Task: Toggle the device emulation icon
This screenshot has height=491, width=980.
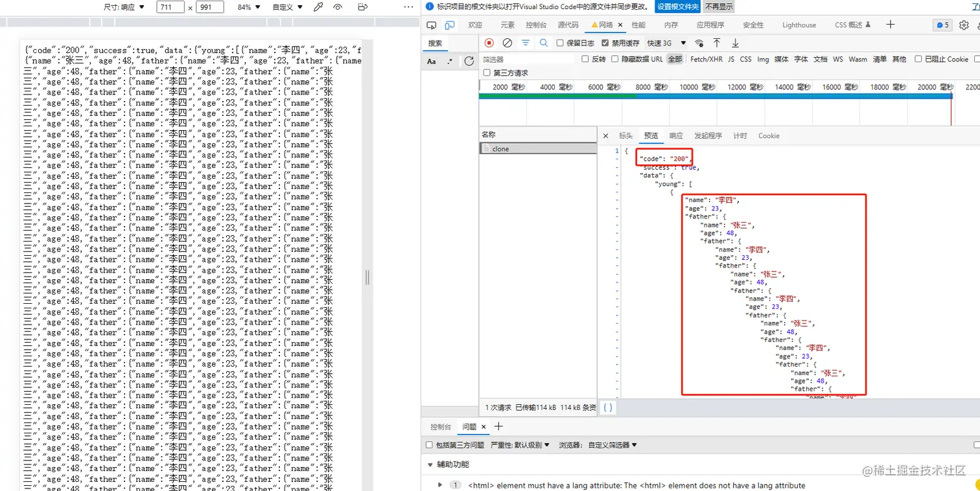Action: pyautogui.click(x=450, y=25)
